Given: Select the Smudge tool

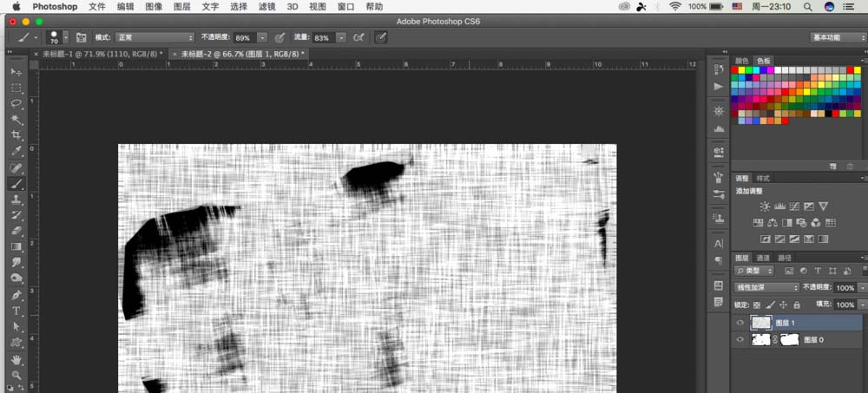Looking at the screenshot, I should pyautogui.click(x=16, y=262).
